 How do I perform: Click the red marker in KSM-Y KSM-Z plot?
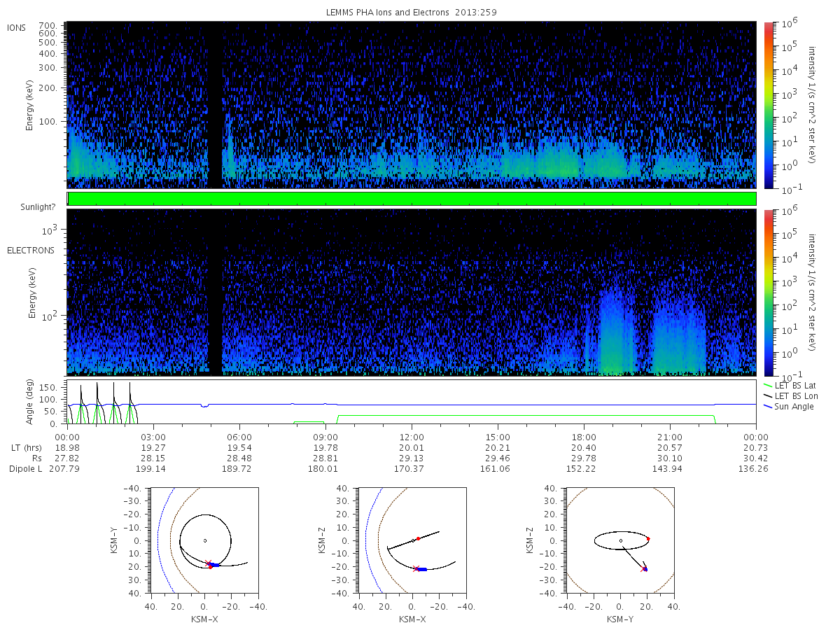click(x=648, y=538)
